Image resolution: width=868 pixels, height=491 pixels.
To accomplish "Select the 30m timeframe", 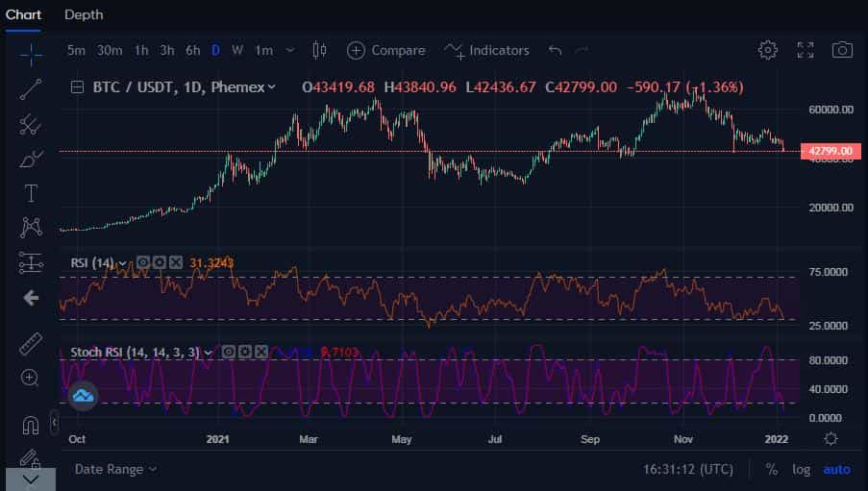I will [x=110, y=50].
